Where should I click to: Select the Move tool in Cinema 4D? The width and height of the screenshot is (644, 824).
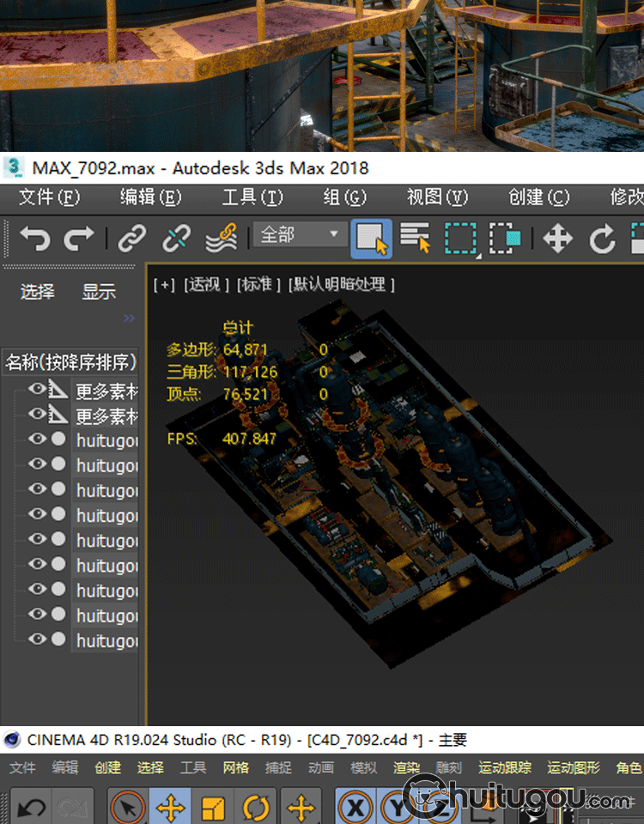click(x=171, y=807)
